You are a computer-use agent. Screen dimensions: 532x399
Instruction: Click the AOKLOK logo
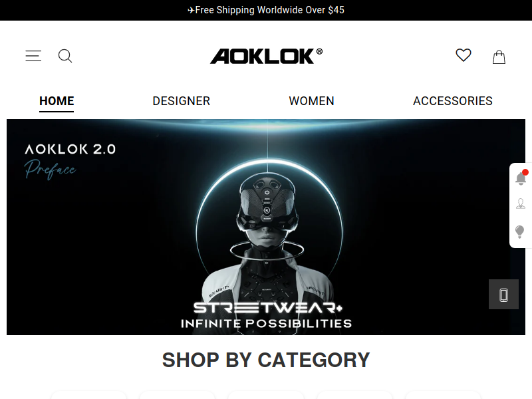(x=267, y=56)
